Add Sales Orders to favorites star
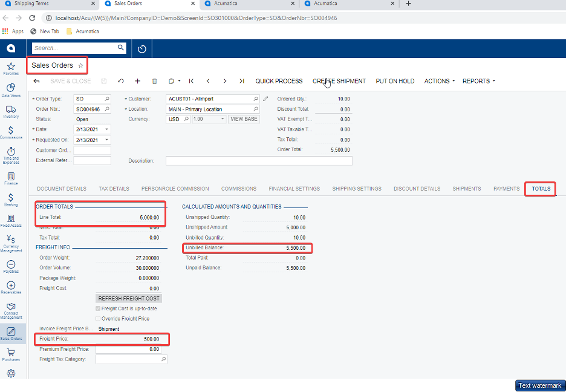This screenshot has height=392, width=566. (81, 65)
